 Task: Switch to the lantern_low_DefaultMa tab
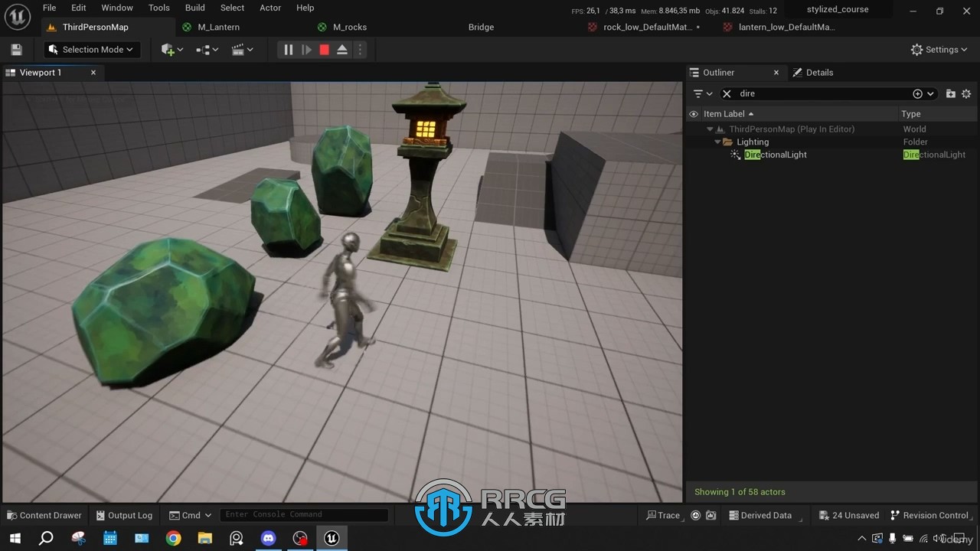tap(786, 27)
